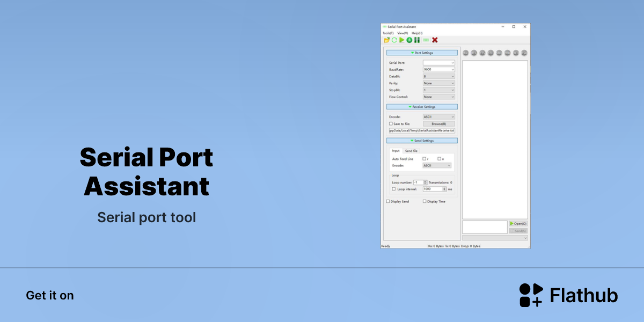Open the Help(H) menu
644x322 pixels.
click(x=417, y=33)
